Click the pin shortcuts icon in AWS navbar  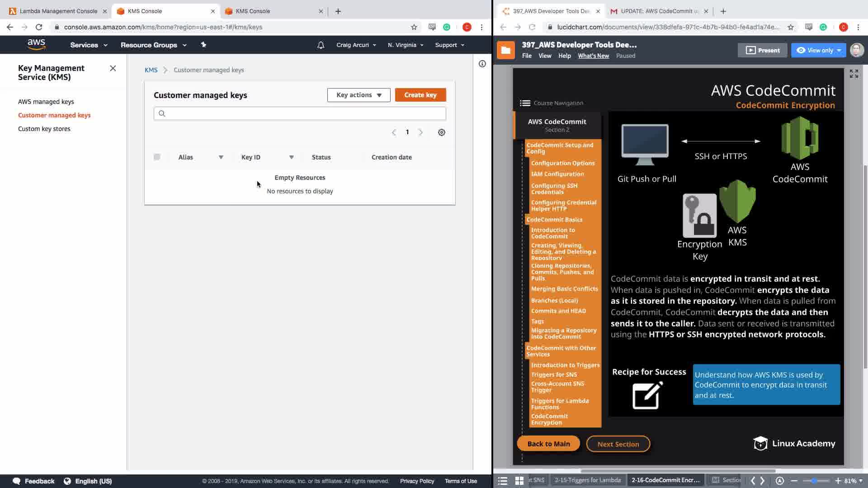203,45
